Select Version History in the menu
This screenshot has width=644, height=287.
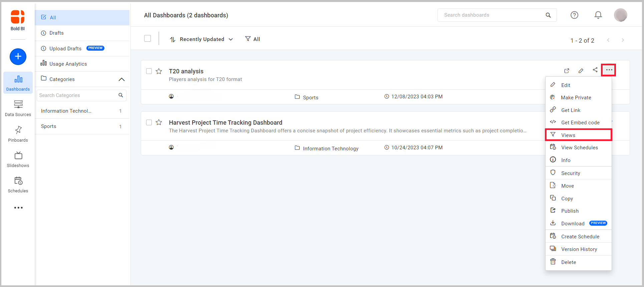point(579,249)
